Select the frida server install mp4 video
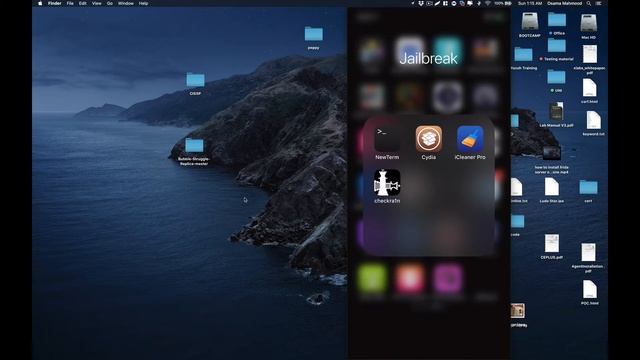640x360 pixels. pos(551,154)
